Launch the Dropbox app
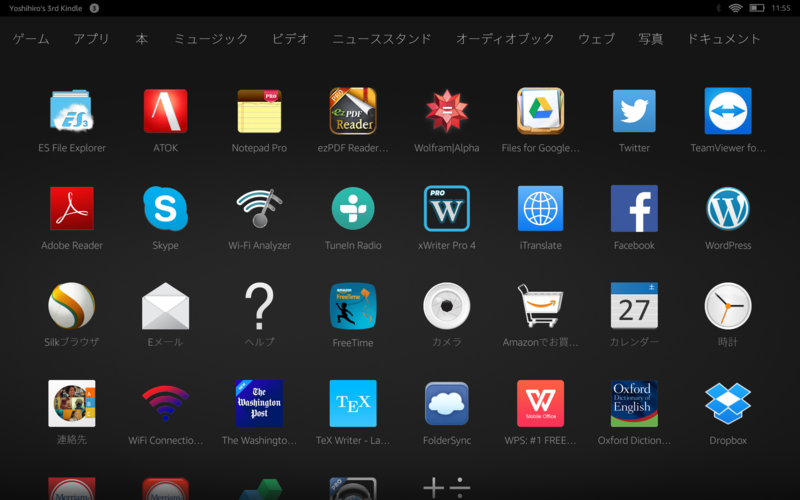Screen dimensions: 800x500 pyautogui.click(x=728, y=403)
